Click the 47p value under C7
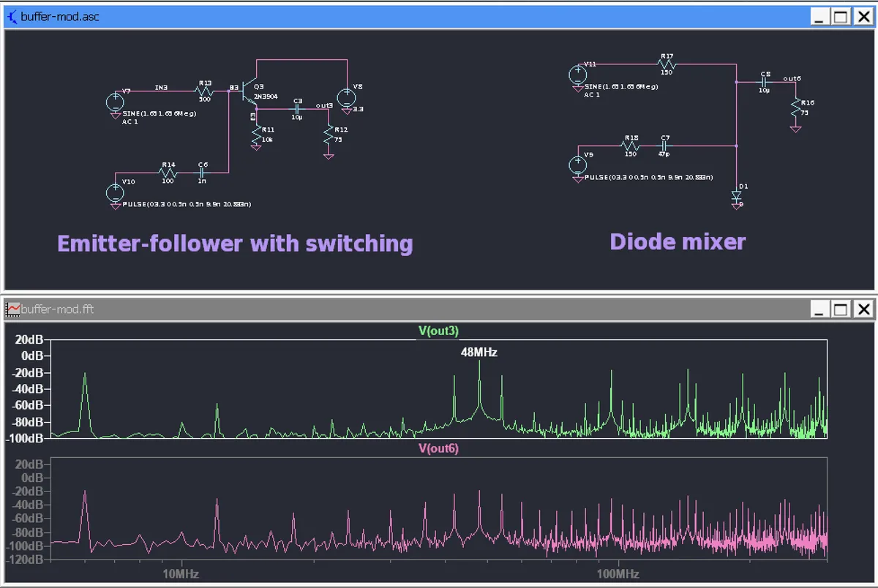 (x=664, y=154)
